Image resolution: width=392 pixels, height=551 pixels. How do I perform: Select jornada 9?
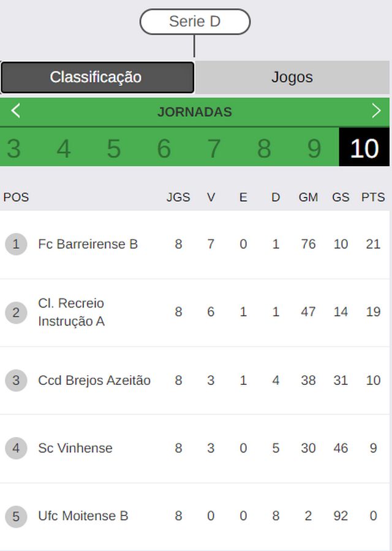click(314, 148)
